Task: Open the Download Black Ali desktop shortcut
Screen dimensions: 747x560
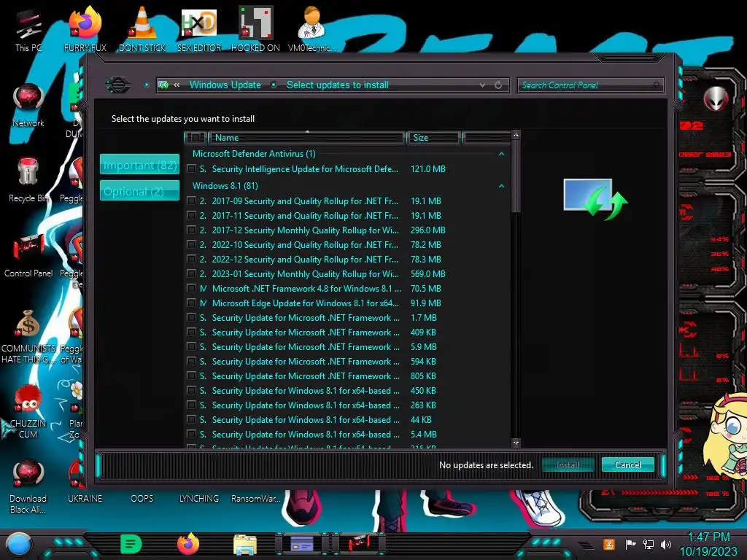Action: (28, 486)
